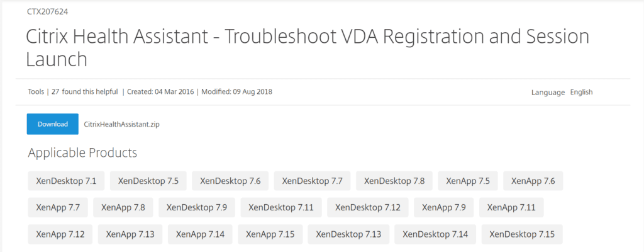Choose the XenApp 7.7 tag
The height and width of the screenshot is (252, 644).
(x=58, y=207)
